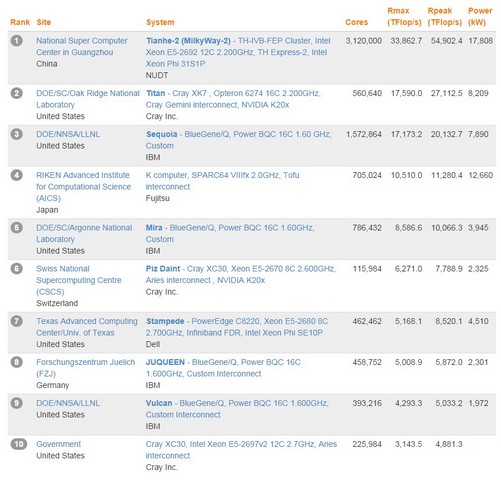Open the Sequoia BlueGene/Q system link
Viewport: 501px width, 480px height.
point(238,140)
